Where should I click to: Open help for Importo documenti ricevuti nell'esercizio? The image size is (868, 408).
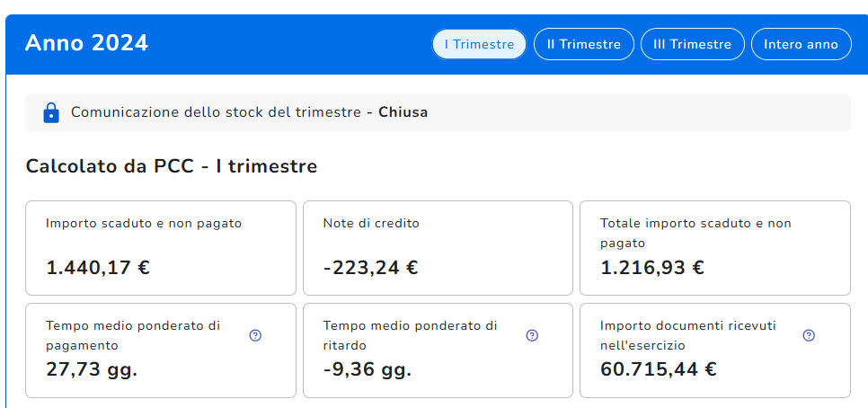pos(809,335)
